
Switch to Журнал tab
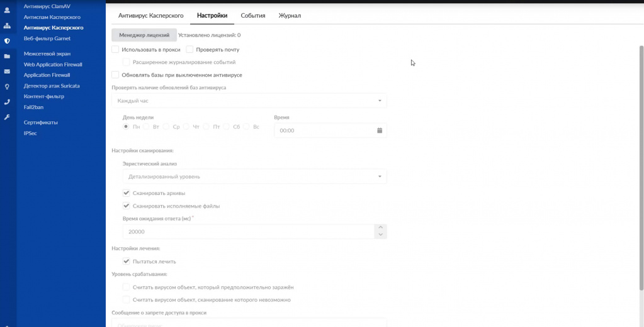290,16
